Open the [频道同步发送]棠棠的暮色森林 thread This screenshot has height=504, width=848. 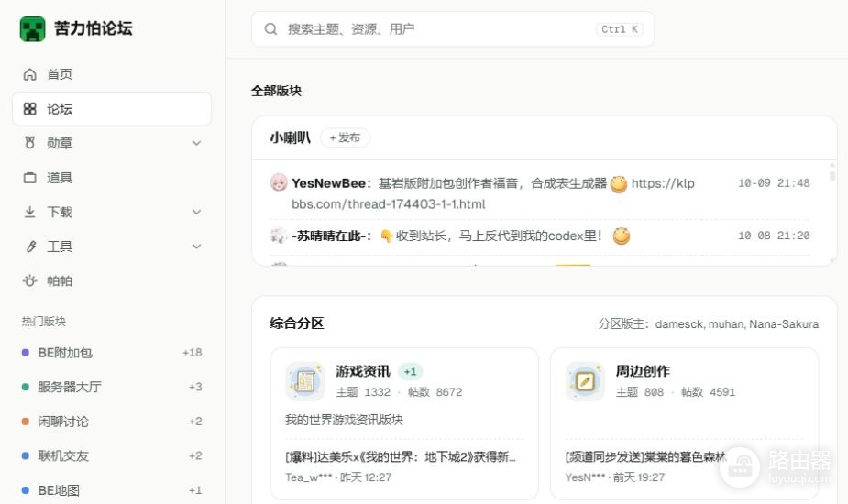pyautogui.click(x=645, y=457)
